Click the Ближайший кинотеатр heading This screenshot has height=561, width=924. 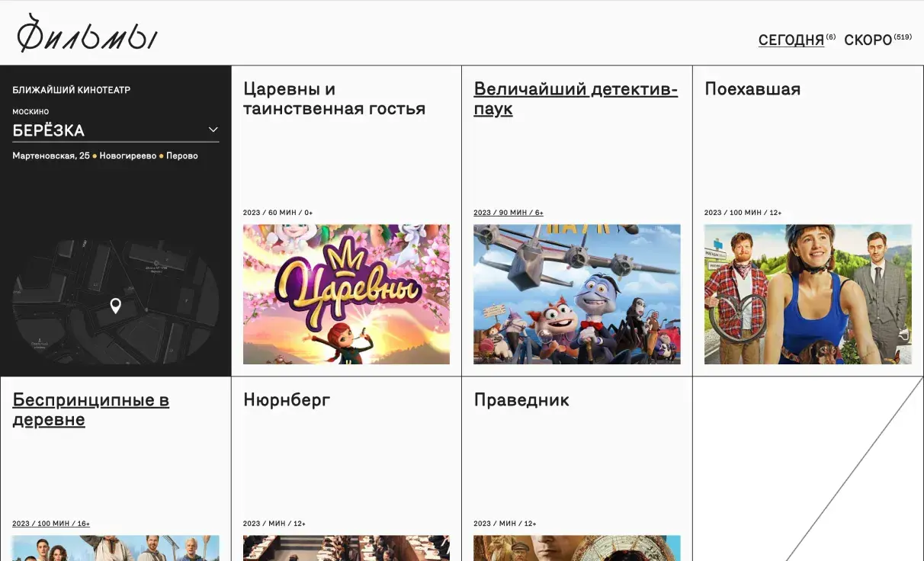72,90
